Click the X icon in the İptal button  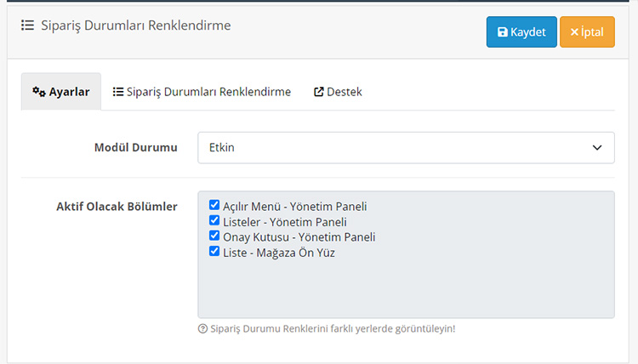pyautogui.click(x=574, y=31)
